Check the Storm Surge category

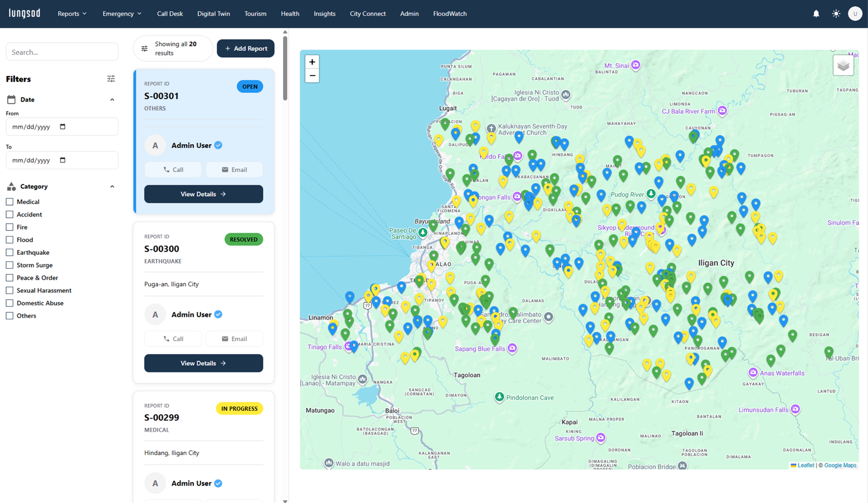[9, 265]
